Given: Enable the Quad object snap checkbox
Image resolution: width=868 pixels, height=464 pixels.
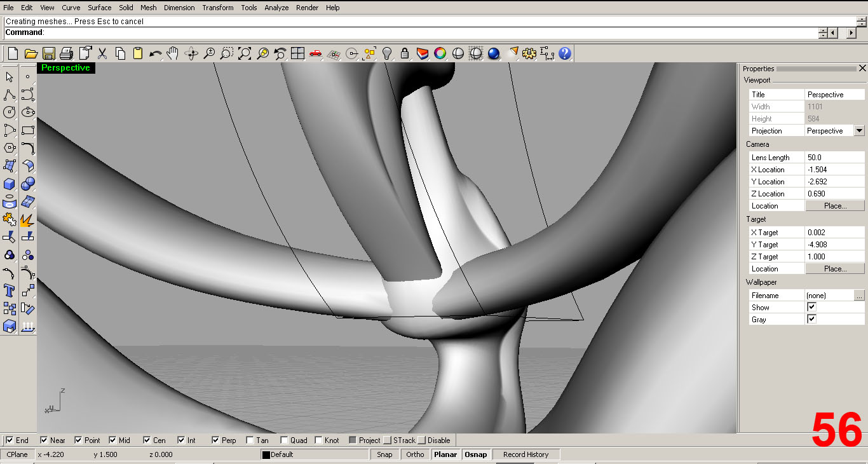Looking at the screenshot, I should pos(284,440).
